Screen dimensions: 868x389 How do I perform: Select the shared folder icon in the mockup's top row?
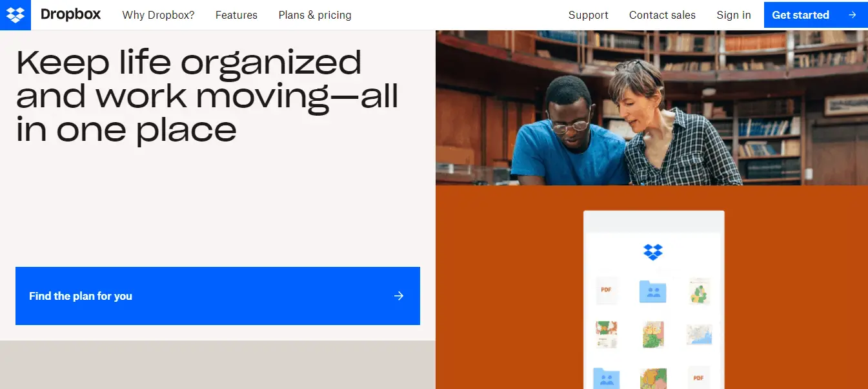pyautogui.click(x=653, y=291)
